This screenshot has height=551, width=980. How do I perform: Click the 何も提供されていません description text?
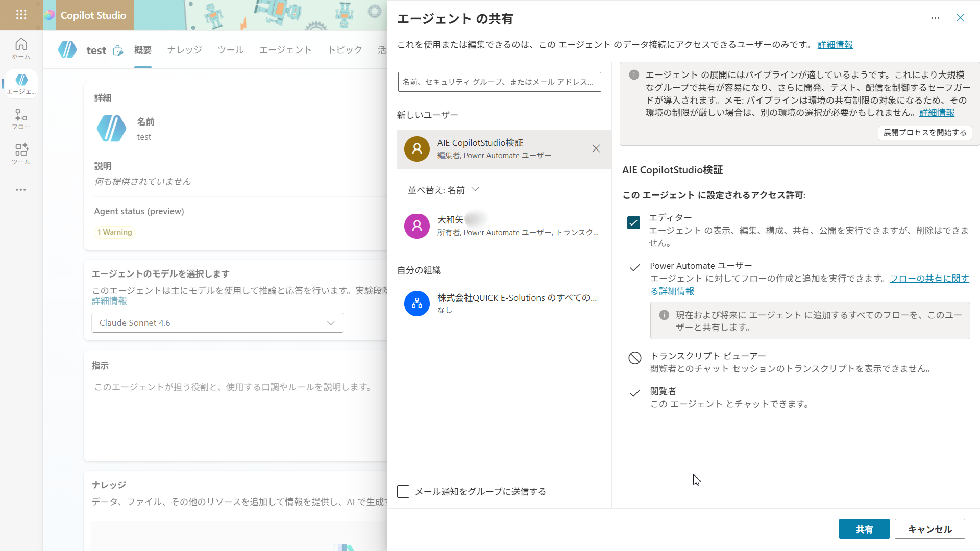[x=142, y=182]
